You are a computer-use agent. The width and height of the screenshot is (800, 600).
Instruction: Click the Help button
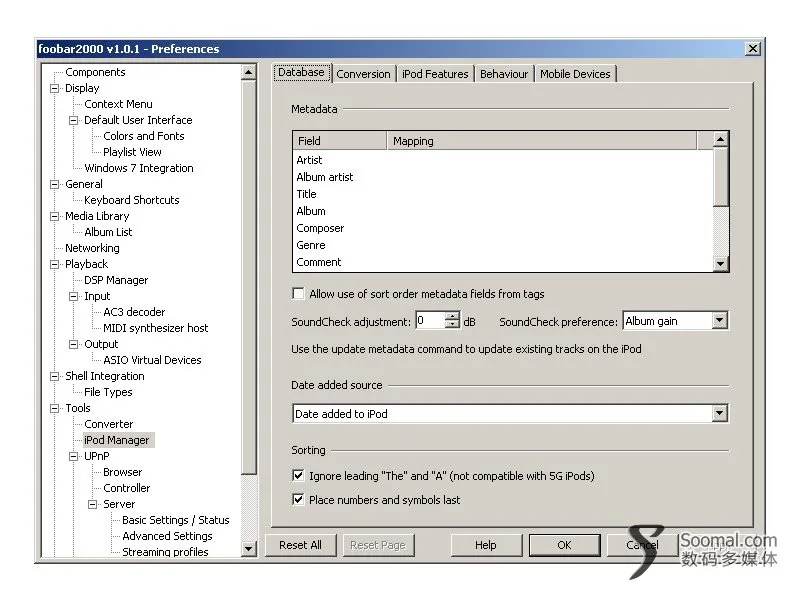tap(486, 545)
